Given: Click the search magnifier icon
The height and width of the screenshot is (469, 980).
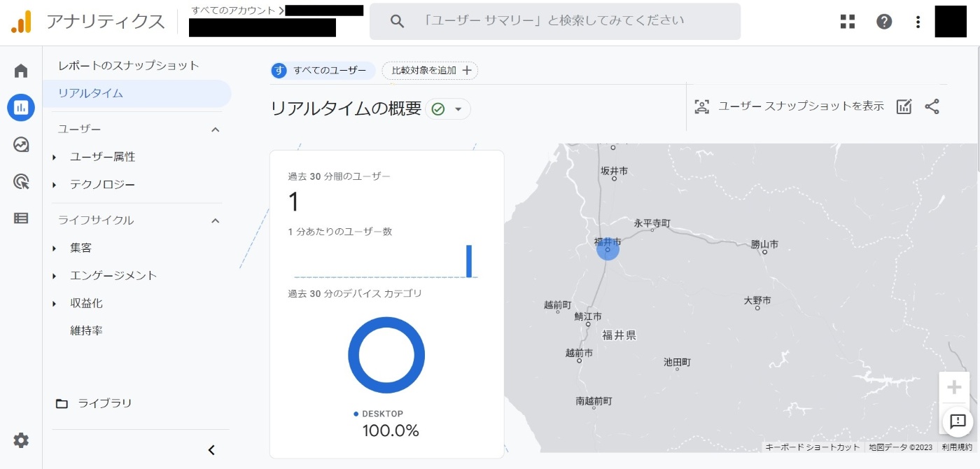Looking at the screenshot, I should tap(397, 21).
